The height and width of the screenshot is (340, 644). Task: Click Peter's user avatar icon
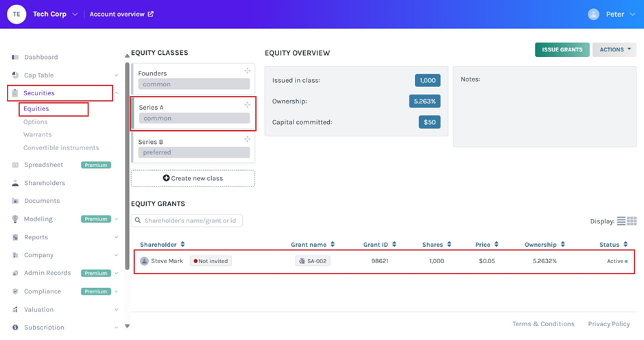click(593, 14)
